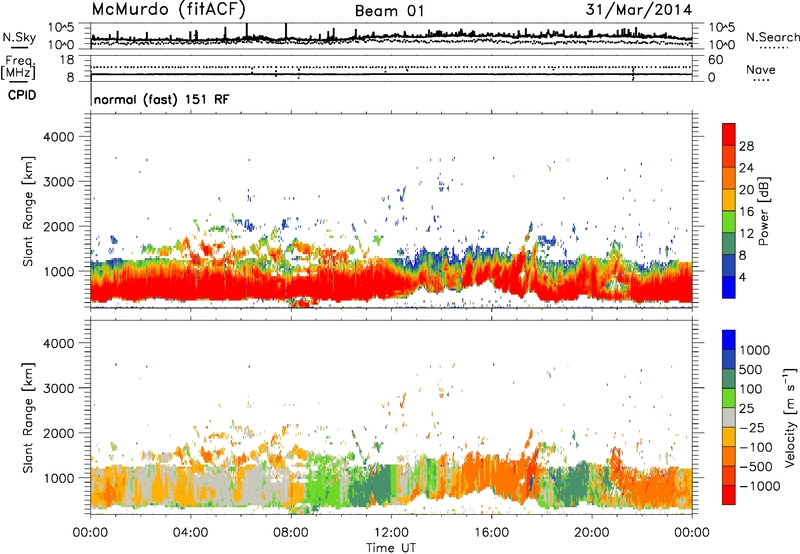800x554 pixels.
Task: Click the Slant Range label of velocity panel
Action: (28, 417)
